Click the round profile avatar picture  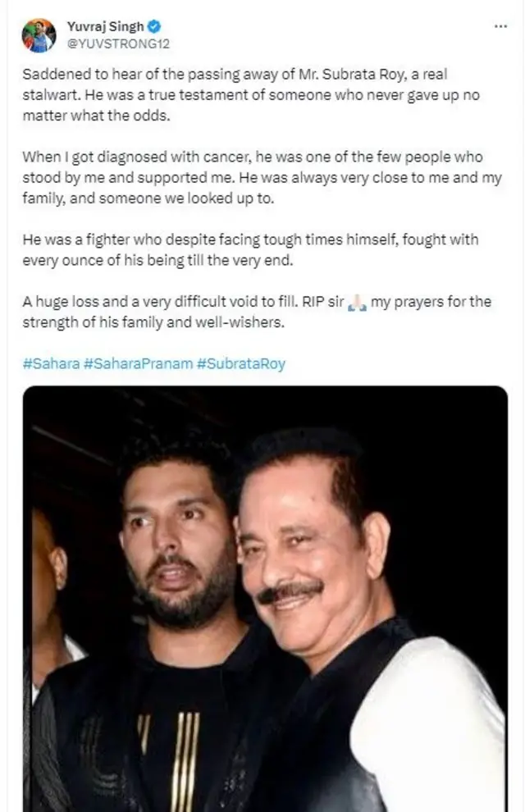click(x=39, y=35)
